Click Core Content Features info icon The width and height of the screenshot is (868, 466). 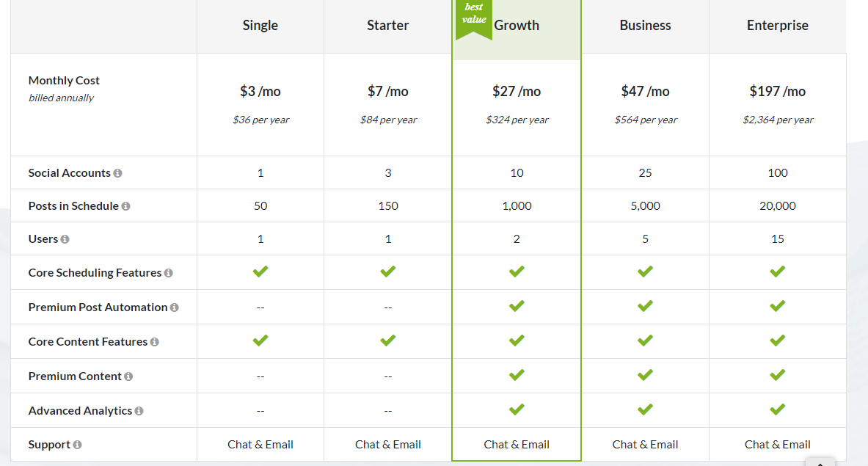tap(154, 342)
